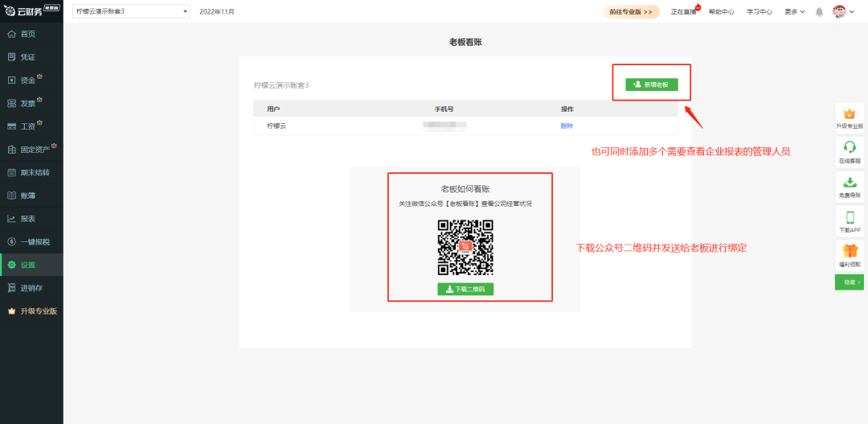The image size is (868, 424).
Task: Open the 首页 home icon in sidebar
Action: tap(11, 34)
